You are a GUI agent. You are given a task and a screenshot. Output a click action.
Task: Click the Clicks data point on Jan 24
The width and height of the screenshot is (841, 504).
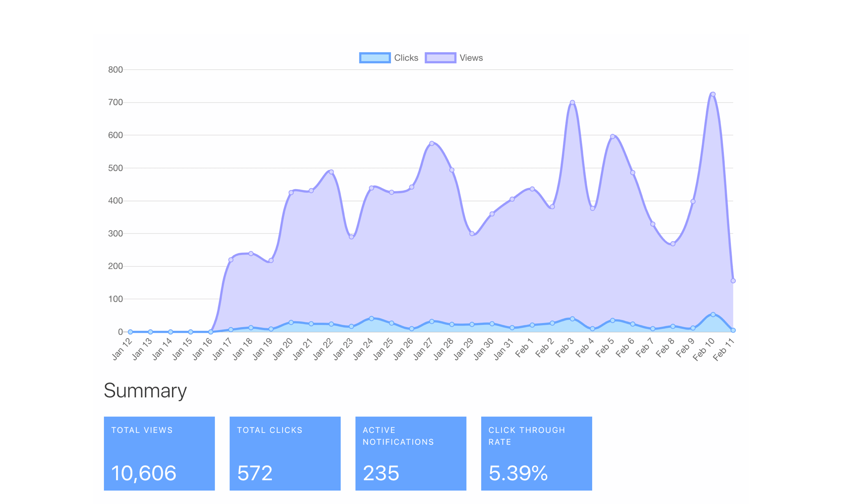coord(372,318)
